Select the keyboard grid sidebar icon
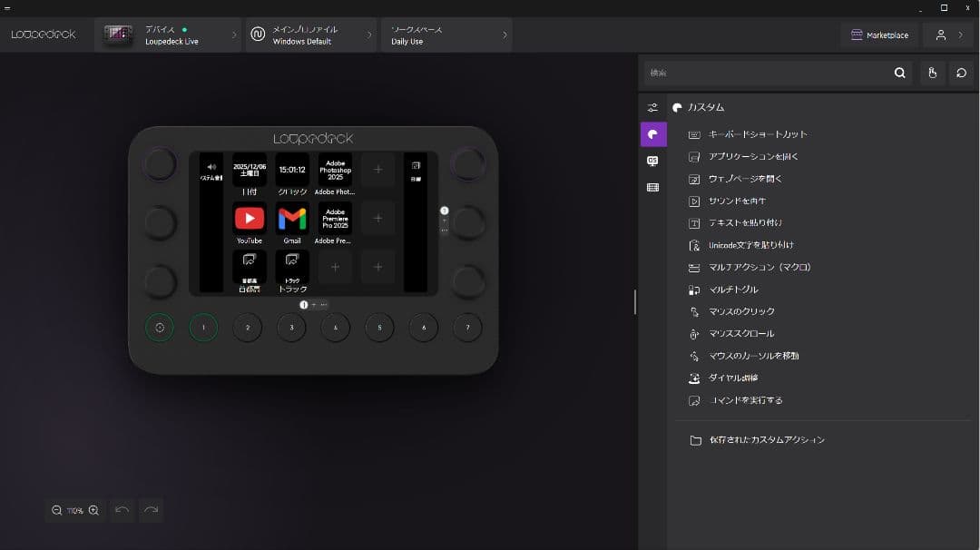The height and width of the screenshot is (550, 980). [652, 187]
